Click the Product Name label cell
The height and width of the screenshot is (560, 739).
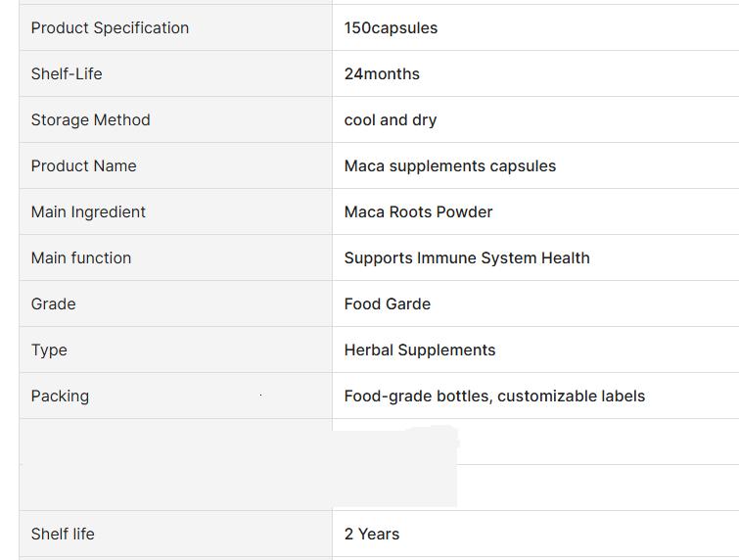pyautogui.click(x=83, y=165)
